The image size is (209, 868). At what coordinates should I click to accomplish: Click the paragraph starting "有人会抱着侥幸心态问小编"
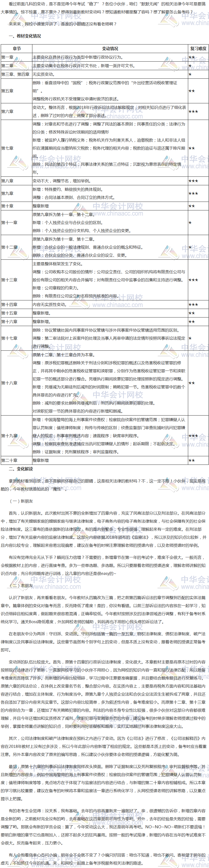(x=103, y=859)
